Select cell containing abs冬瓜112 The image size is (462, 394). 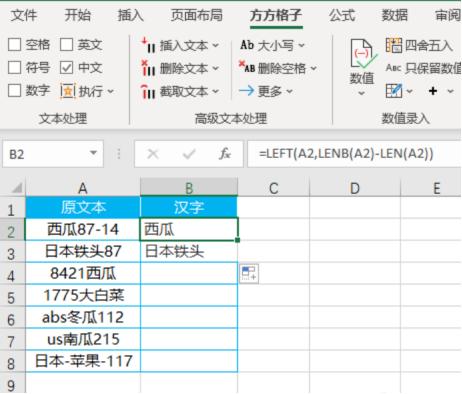point(83,317)
